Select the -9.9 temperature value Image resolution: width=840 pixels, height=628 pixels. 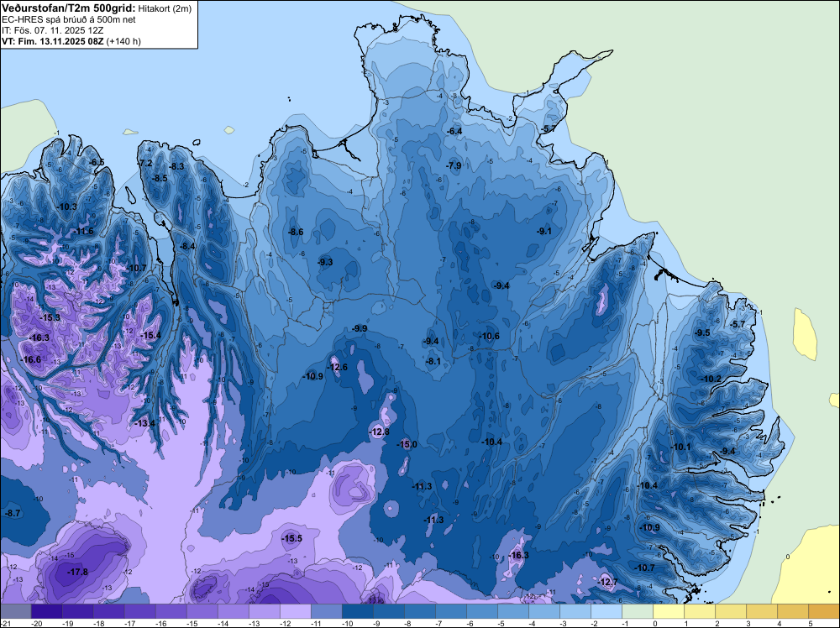[x=360, y=329]
